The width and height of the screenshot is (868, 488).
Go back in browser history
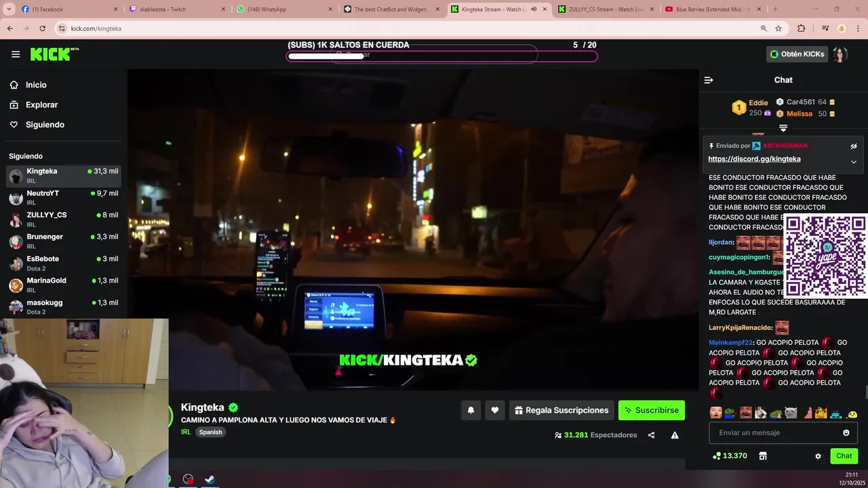10,28
